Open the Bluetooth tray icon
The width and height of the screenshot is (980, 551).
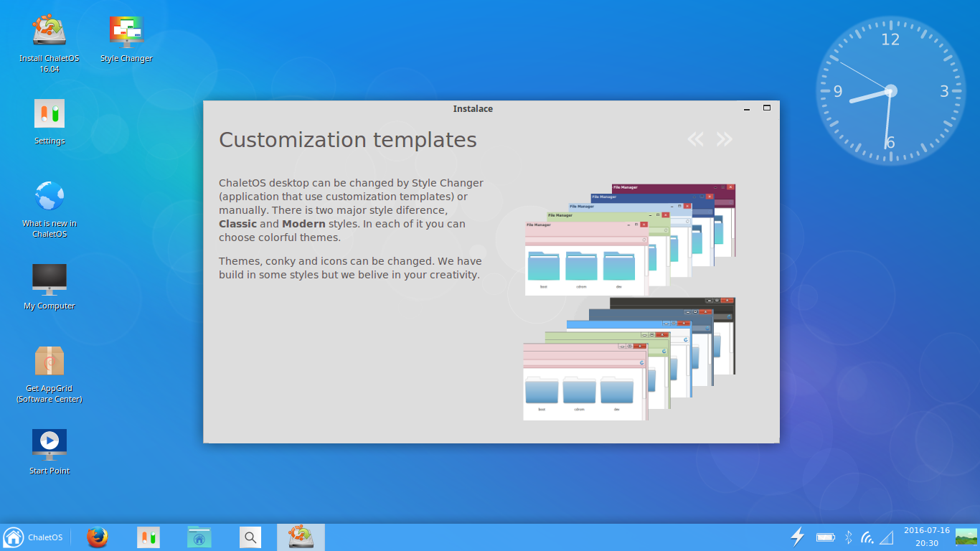pos(848,537)
